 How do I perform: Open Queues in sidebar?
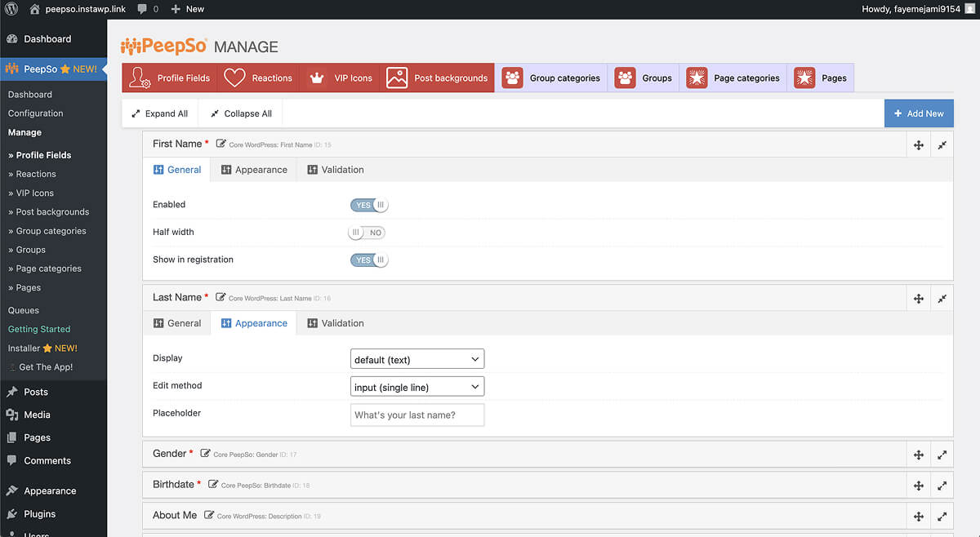click(x=24, y=310)
